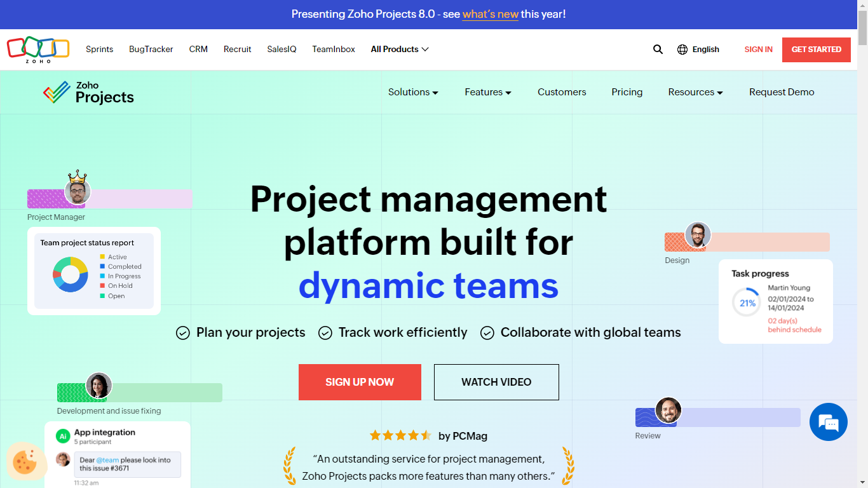The height and width of the screenshot is (488, 868).
Task: Click the PCMag star rating
Action: pos(400,435)
